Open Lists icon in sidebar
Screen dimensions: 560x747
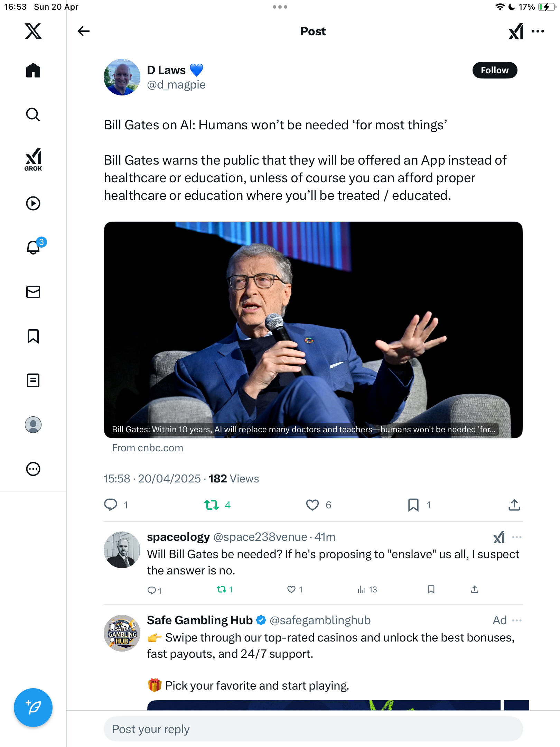tap(33, 380)
